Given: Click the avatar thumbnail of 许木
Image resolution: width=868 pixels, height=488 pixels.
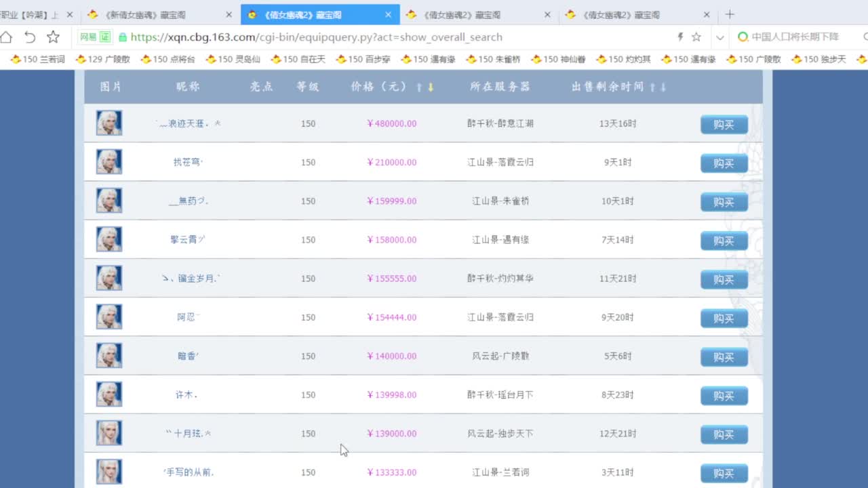Looking at the screenshot, I should coord(109,394).
